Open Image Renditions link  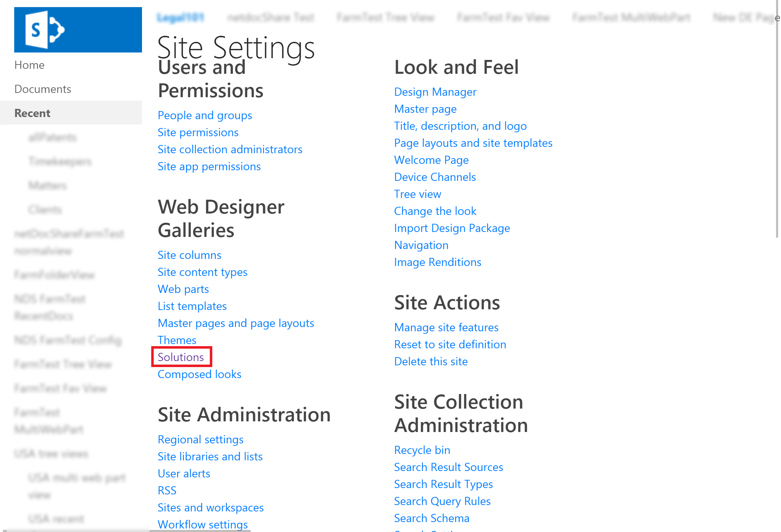tap(438, 262)
